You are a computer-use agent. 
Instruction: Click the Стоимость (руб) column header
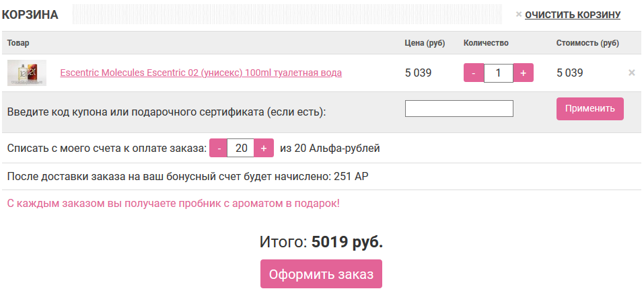click(x=587, y=43)
